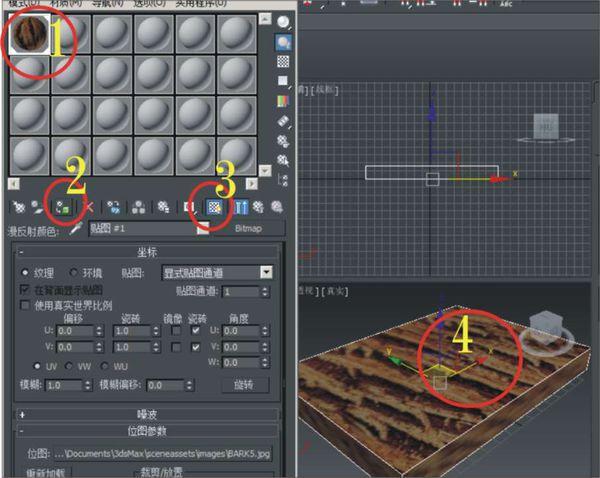Click the 模糊 spinner arrows
This screenshot has width=600, height=478.
coord(88,385)
